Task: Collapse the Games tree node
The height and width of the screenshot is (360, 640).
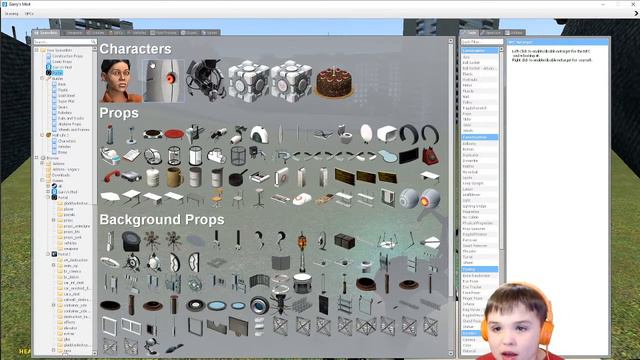Action: pyautogui.click(x=42, y=180)
